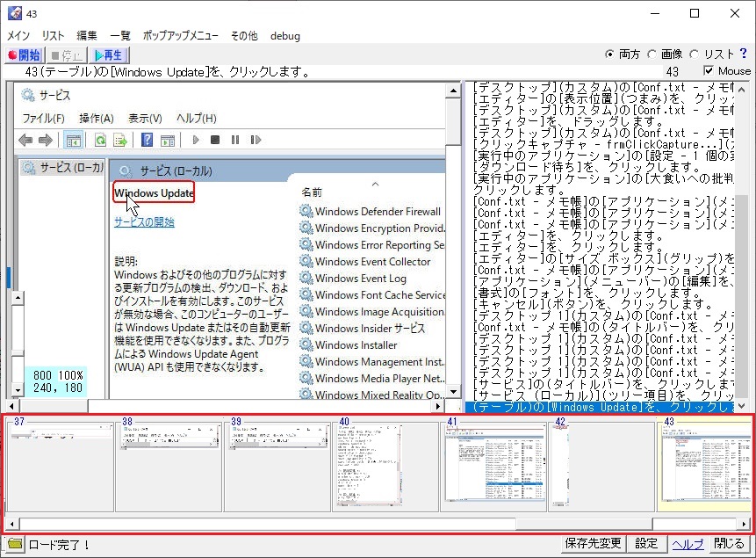Open the リスト menu
Screen dimensions: 756x558
click(53, 36)
